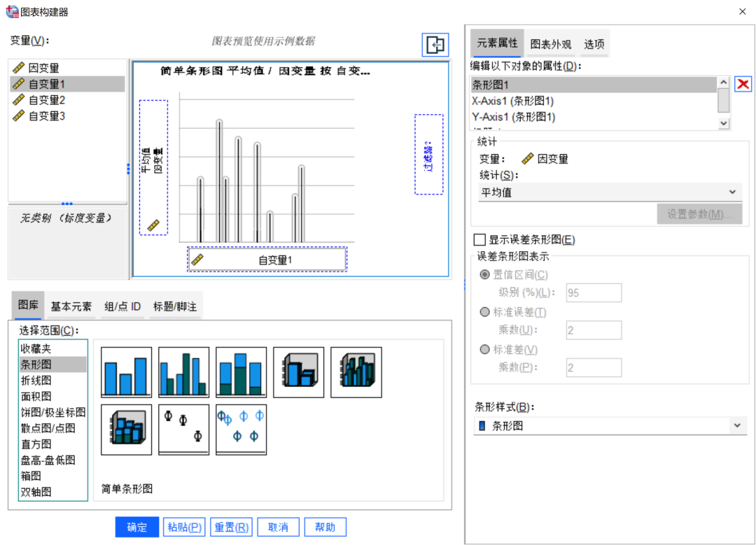Select the clustered error bar chart thumbnail
The width and height of the screenshot is (756, 545).
241,430
